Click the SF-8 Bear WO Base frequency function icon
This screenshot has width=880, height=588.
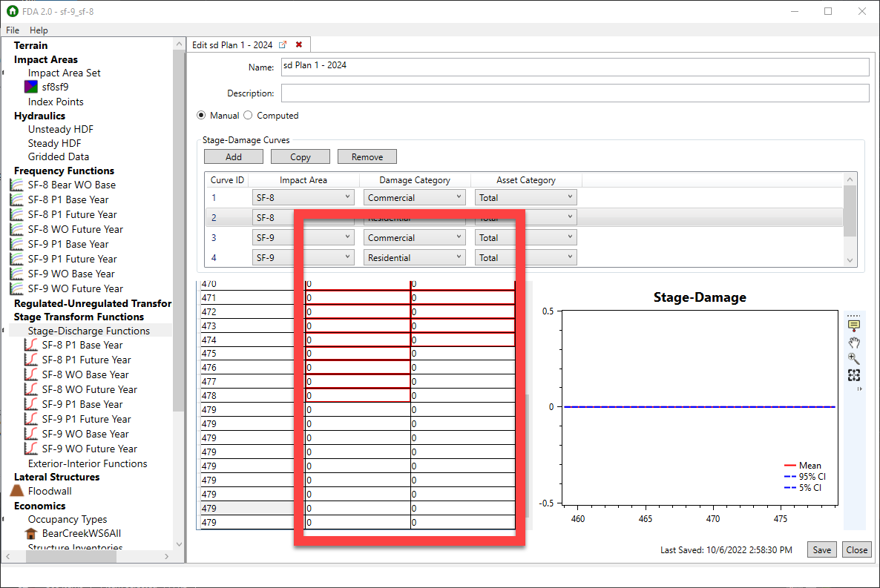pos(16,185)
